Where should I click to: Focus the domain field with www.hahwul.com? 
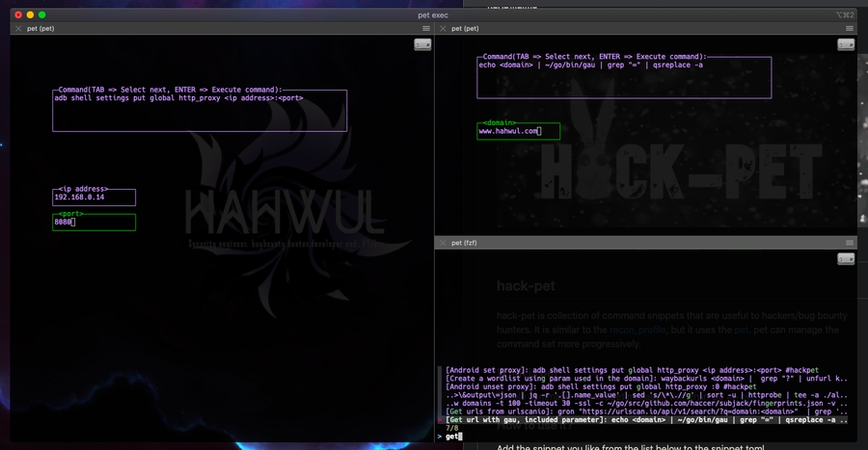click(x=517, y=131)
